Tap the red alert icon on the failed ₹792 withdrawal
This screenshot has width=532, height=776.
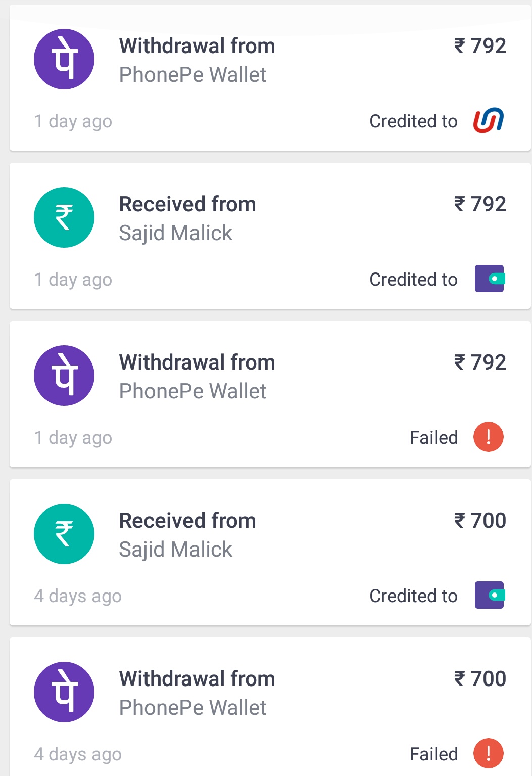pos(489,437)
